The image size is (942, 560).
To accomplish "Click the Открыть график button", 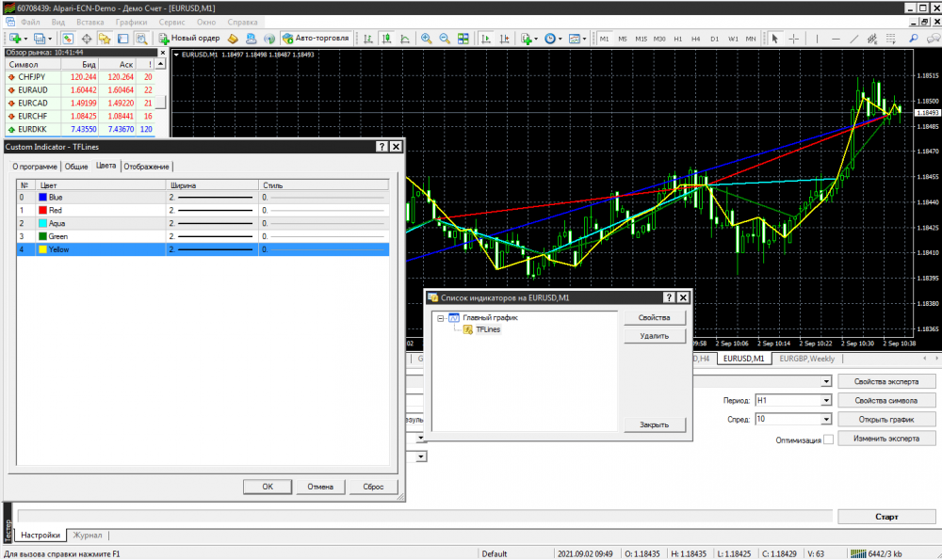I will point(886,420).
